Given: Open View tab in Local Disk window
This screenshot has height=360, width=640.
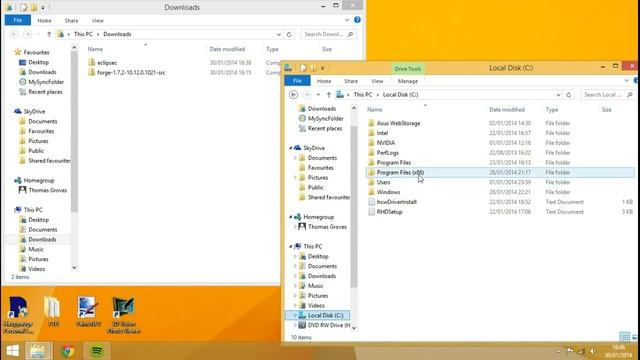Looking at the screenshot, I should click(x=377, y=81).
